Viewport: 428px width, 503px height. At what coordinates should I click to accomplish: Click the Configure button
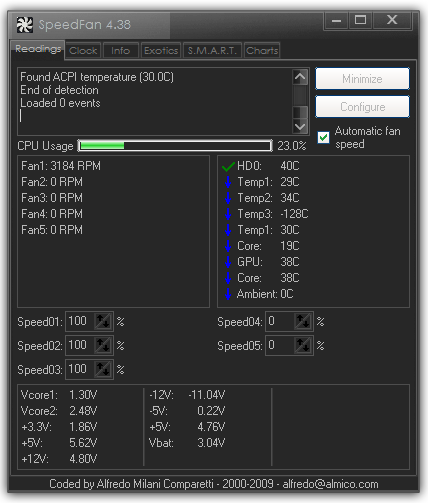[x=362, y=107]
